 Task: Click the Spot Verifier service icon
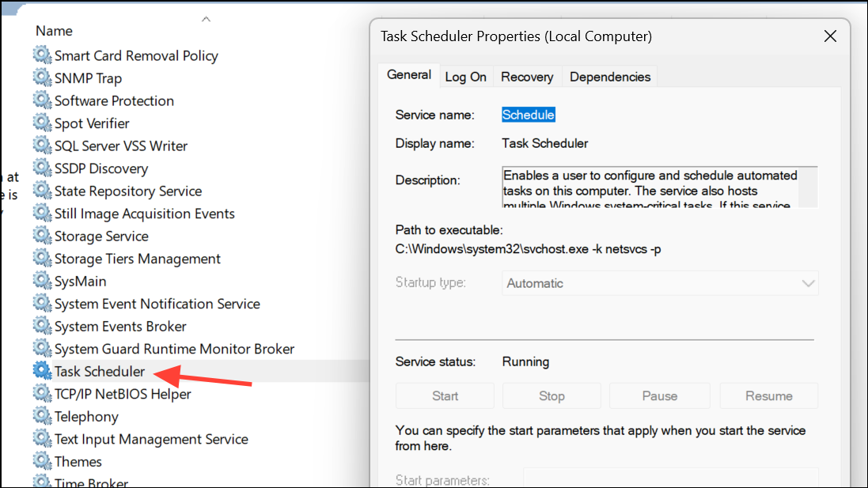(42, 123)
